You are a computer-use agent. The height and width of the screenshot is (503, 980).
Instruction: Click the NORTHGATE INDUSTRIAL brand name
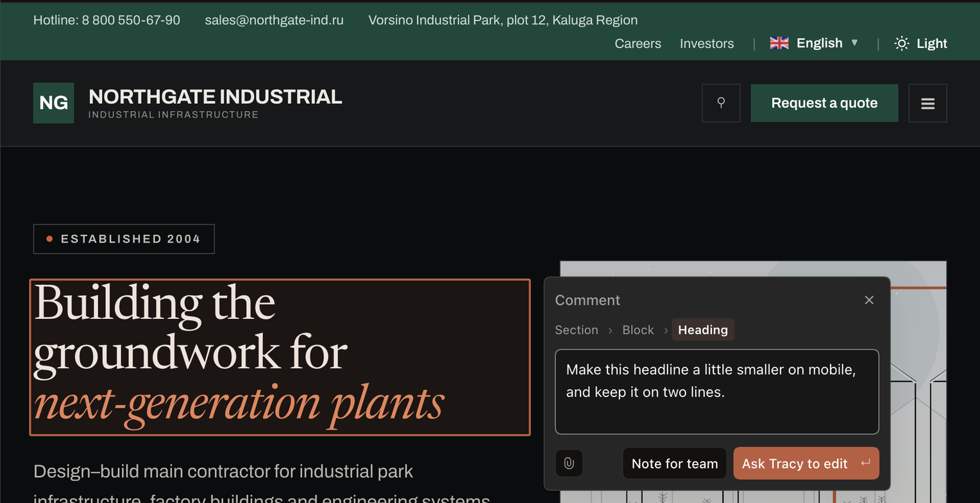215,97
